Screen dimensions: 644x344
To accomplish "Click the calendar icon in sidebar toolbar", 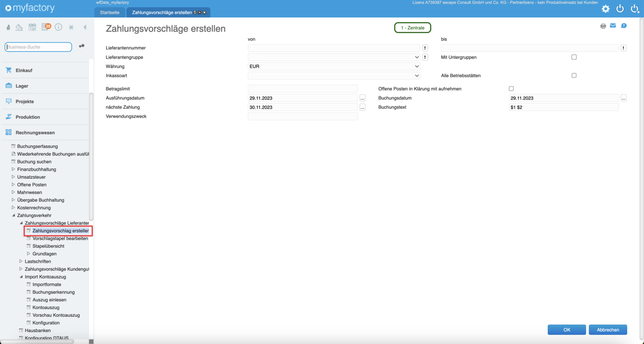I will pyautogui.click(x=33, y=27).
